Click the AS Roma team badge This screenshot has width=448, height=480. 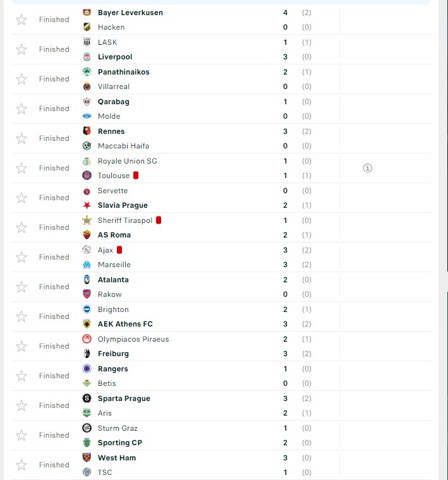click(87, 235)
